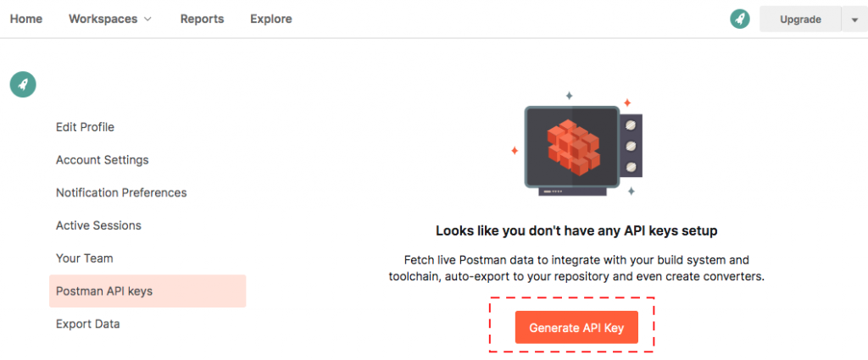Open Edit Profile settings
This screenshot has width=868, height=360.
coord(86,127)
